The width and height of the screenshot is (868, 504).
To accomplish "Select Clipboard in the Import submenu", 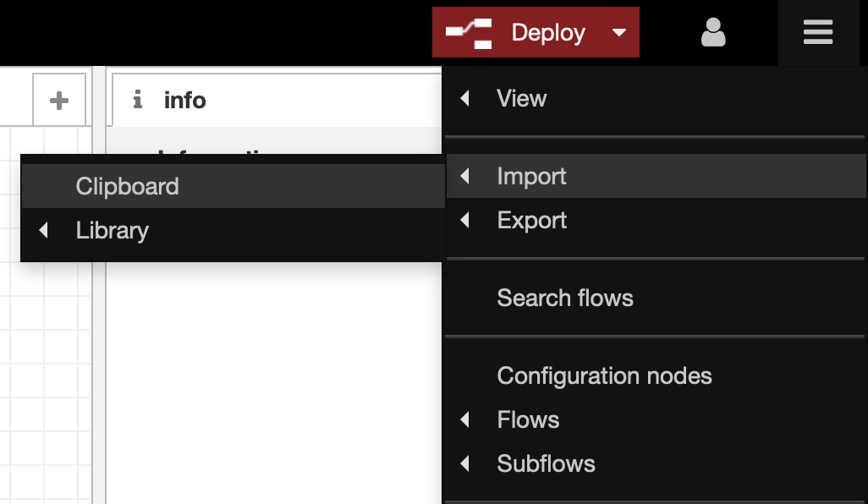I will click(128, 187).
